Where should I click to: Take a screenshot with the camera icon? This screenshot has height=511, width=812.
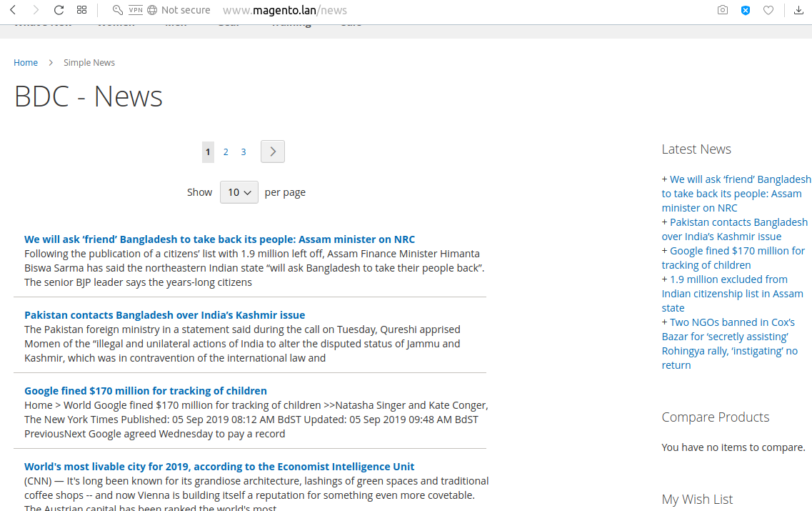[722, 9]
